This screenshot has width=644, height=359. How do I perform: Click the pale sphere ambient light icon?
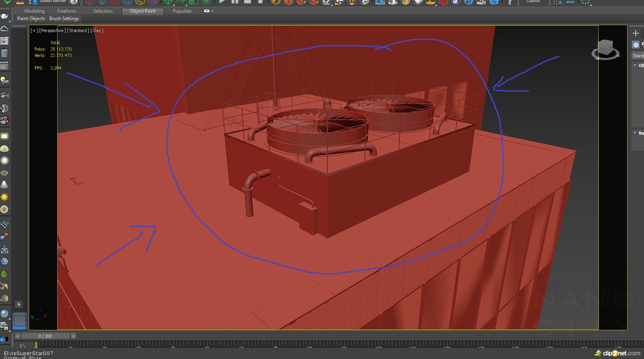coord(4,209)
